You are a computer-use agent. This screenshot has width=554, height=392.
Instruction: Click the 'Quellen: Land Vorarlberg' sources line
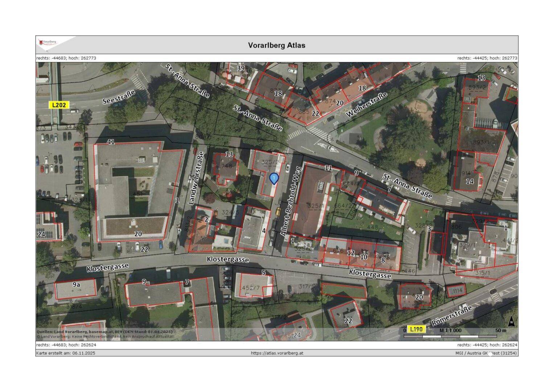(104, 332)
